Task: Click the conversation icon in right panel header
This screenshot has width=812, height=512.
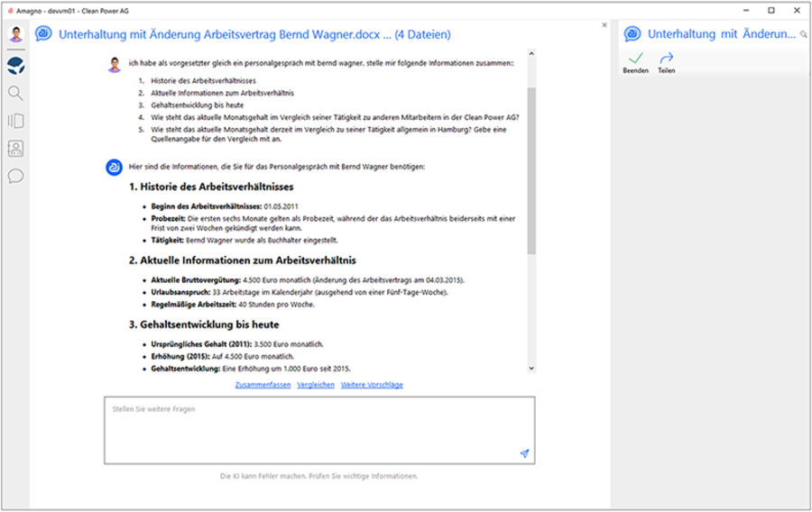Action: tap(632, 34)
